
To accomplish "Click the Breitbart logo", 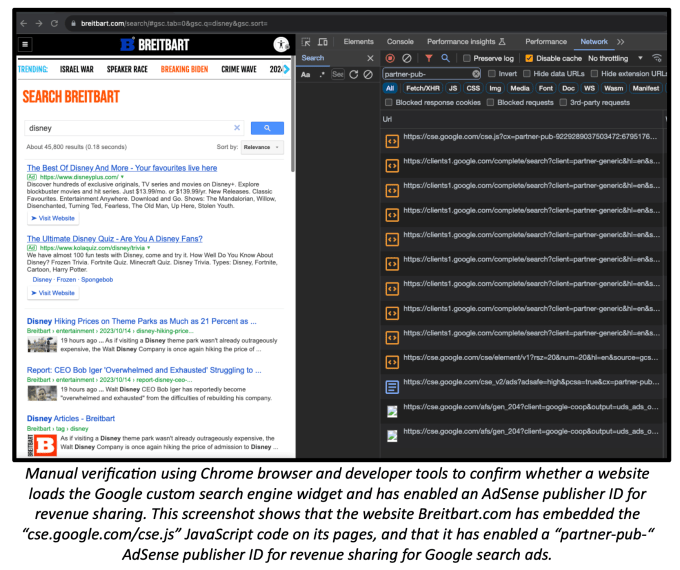I will coord(155,44).
